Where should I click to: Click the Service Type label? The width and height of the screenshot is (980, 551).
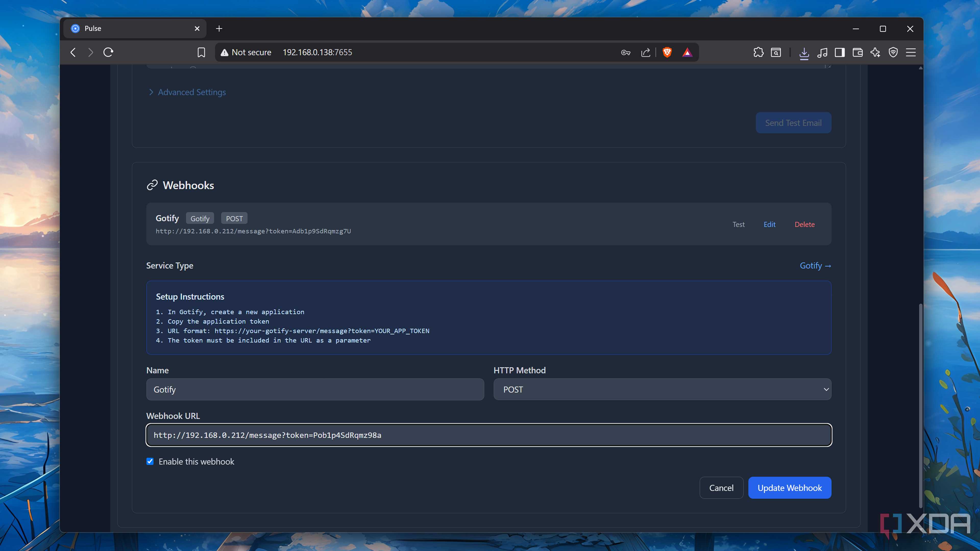[x=170, y=265]
